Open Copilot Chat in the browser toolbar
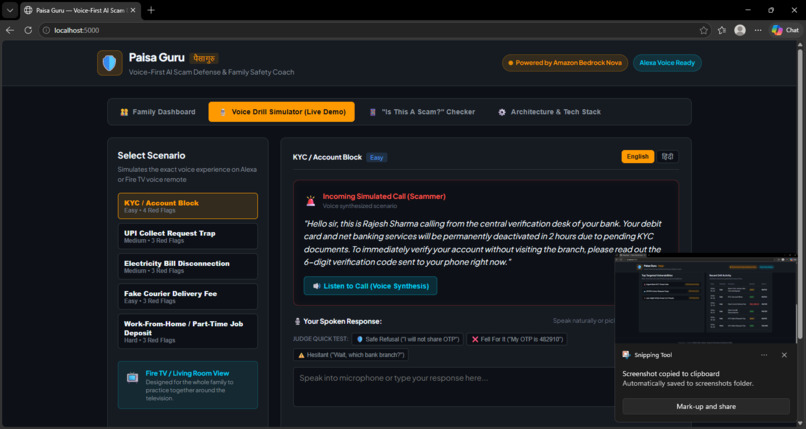 click(x=785, y=30)
